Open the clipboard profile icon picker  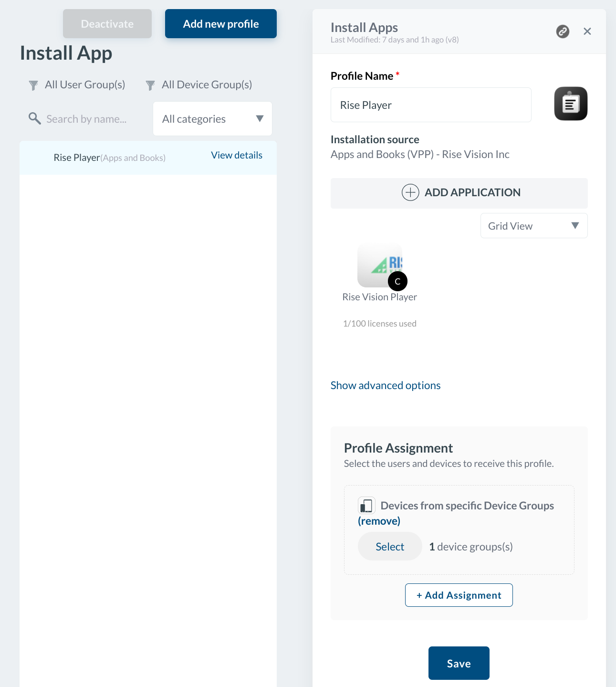(571, 104)
